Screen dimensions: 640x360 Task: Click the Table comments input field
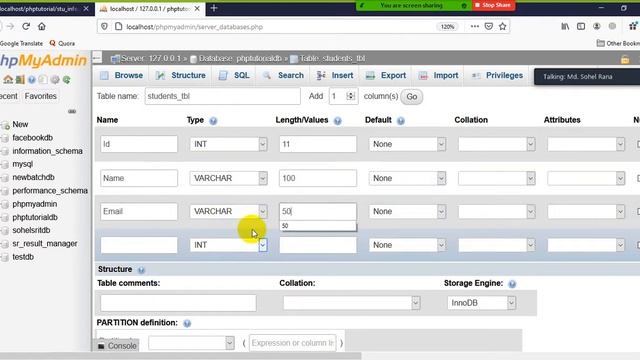[178, 303]
